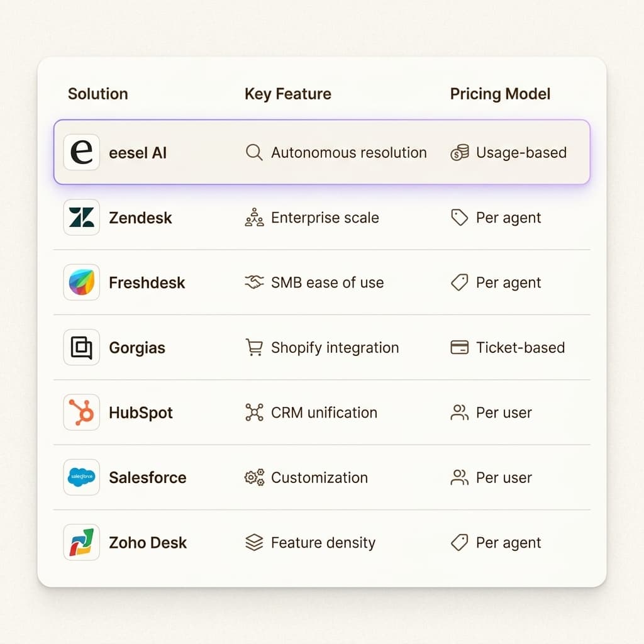
Task: Click the handshake icon beside SMB ease of use
Action: (254, 282)
